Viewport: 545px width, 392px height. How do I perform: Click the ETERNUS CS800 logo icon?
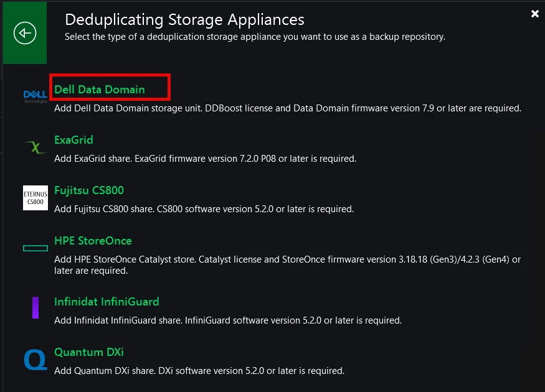point(35,198)
